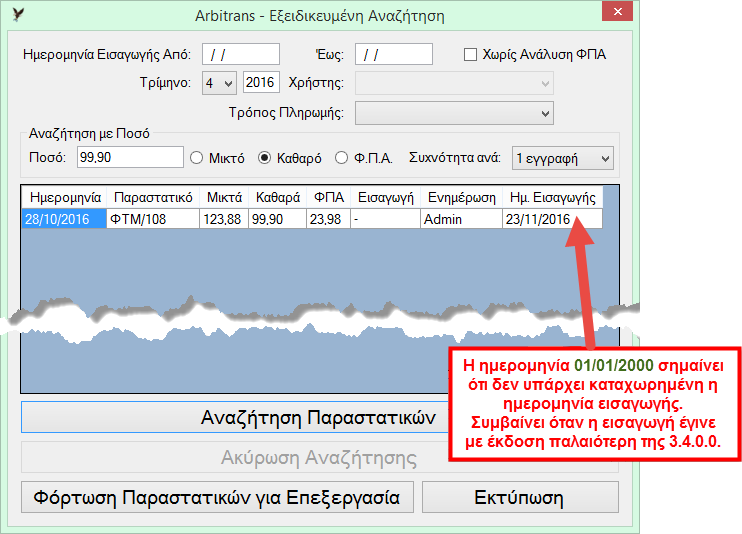Click the ΦΠΑ column header
The image size is (742, 534).
(329, 197)
